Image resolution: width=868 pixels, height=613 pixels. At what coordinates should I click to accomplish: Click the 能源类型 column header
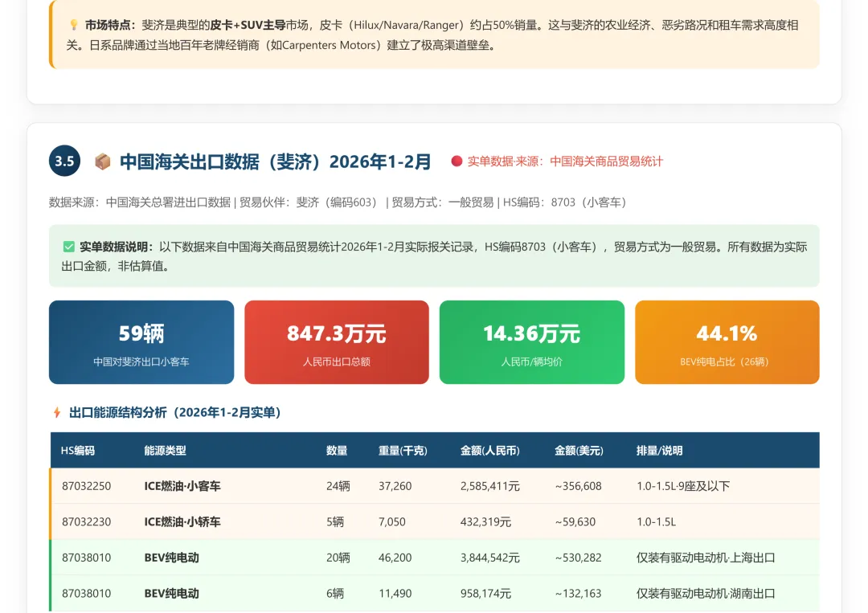point(165,451)
